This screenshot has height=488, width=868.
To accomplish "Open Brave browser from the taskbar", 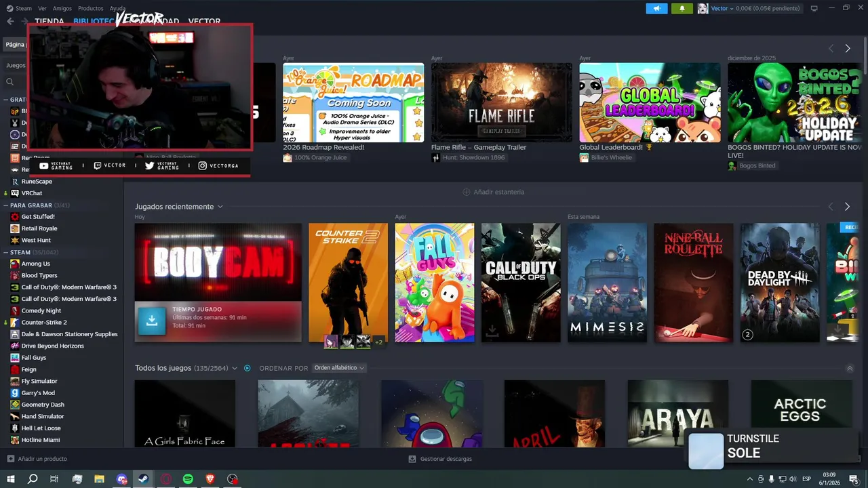I will (210, 479).
